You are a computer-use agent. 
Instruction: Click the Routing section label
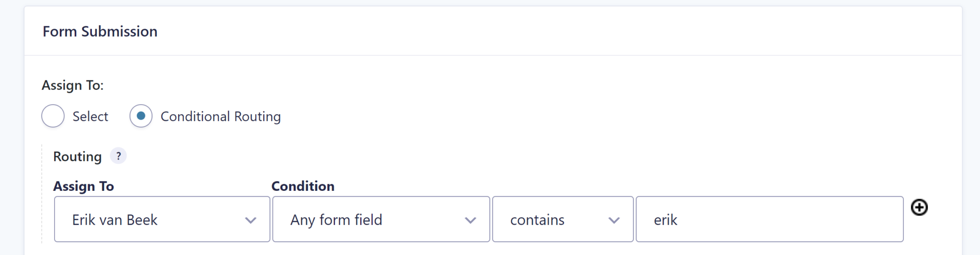78,156
